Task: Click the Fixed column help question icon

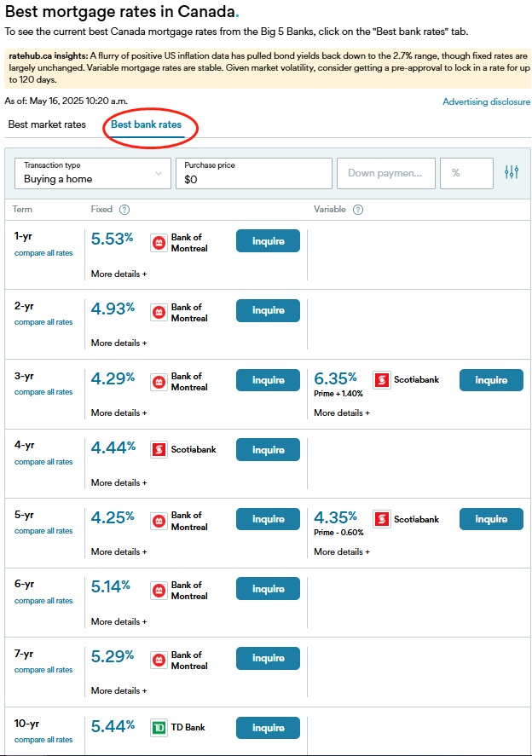Action: pyautogui.click(x=124, y=210)
